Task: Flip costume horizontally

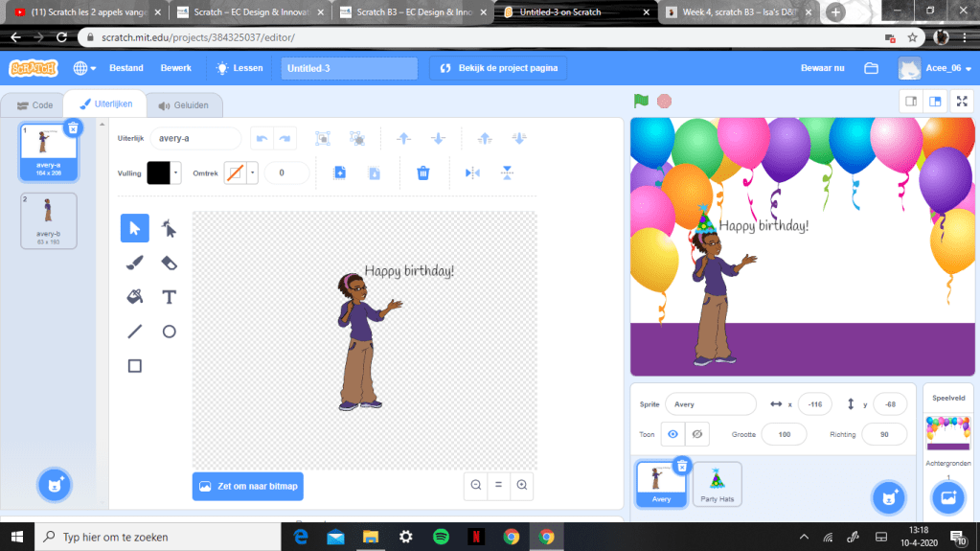Action: pyautogui.click(x=472, y=172)
